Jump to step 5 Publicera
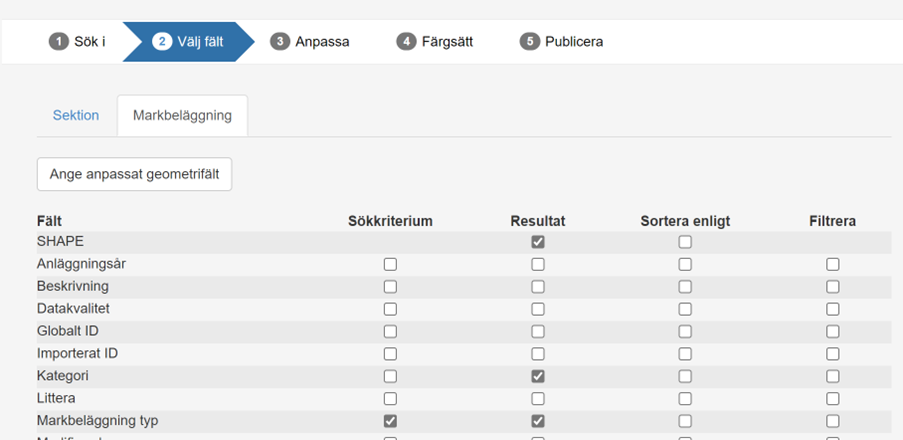This screenshot has height=440, width=903. (561, 42)
